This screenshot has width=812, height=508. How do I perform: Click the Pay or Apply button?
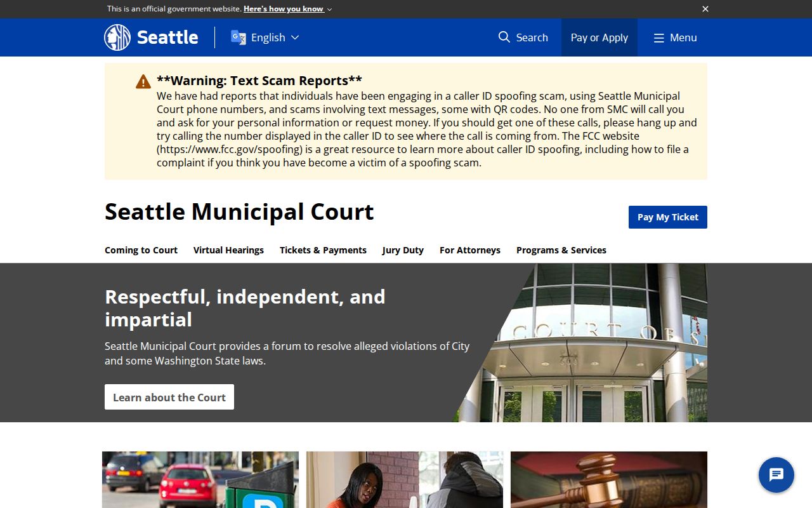point(599,37)
